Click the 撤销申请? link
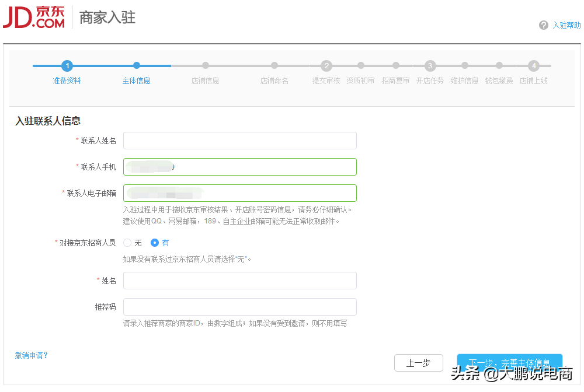The height and width of the screenshot is (392, 584). pyautogui.click(x=32, y=355)
